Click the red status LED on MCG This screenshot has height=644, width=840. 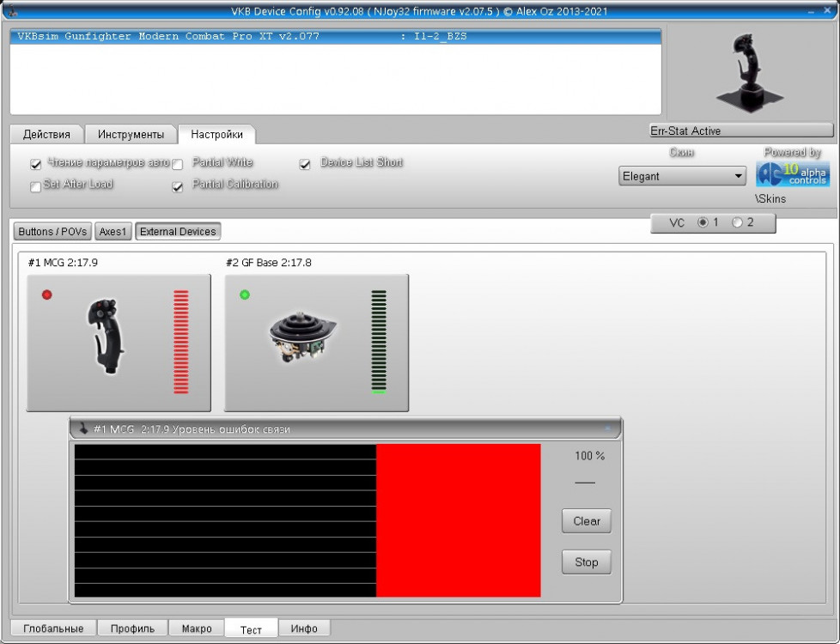pyautogui.click(x=47, y=295)
